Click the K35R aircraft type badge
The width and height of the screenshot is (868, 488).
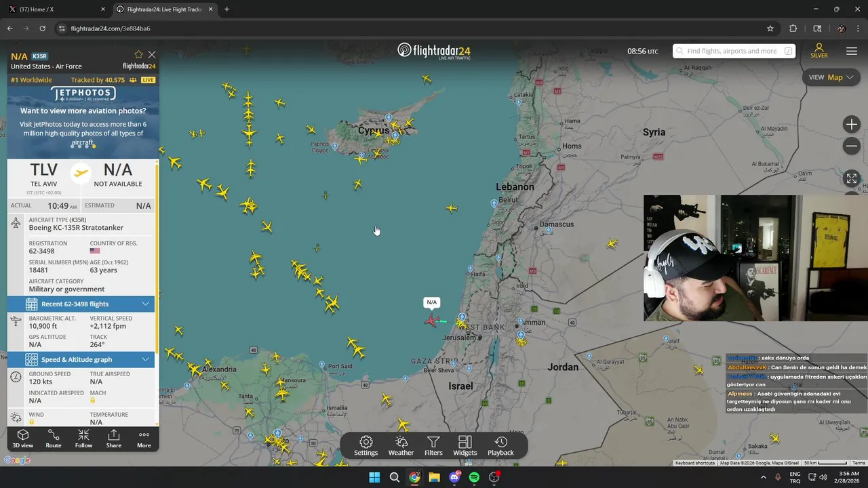(x=40, y=56)
